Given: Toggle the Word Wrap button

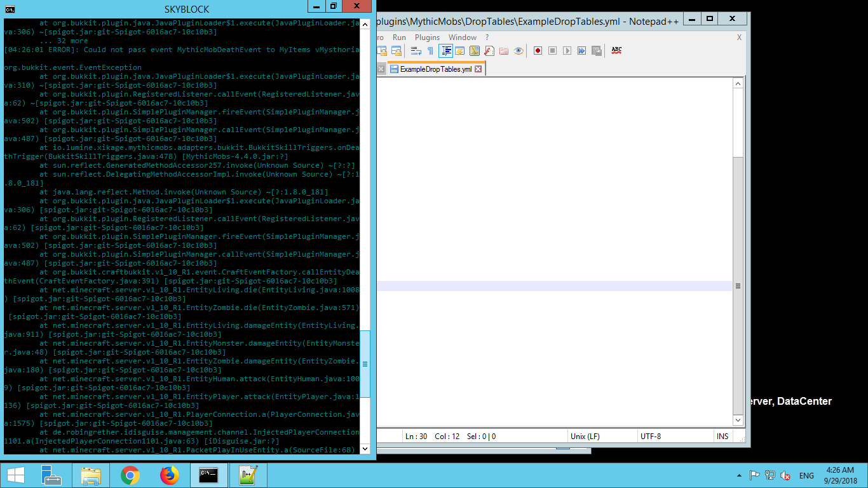Looking at the screenshot, I should [x=416, y=51].
